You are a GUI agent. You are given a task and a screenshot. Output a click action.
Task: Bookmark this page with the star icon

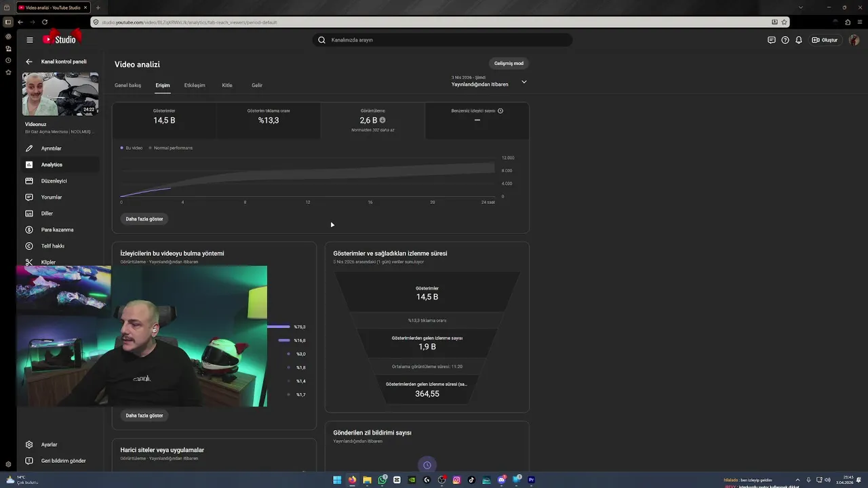(785, 22)
